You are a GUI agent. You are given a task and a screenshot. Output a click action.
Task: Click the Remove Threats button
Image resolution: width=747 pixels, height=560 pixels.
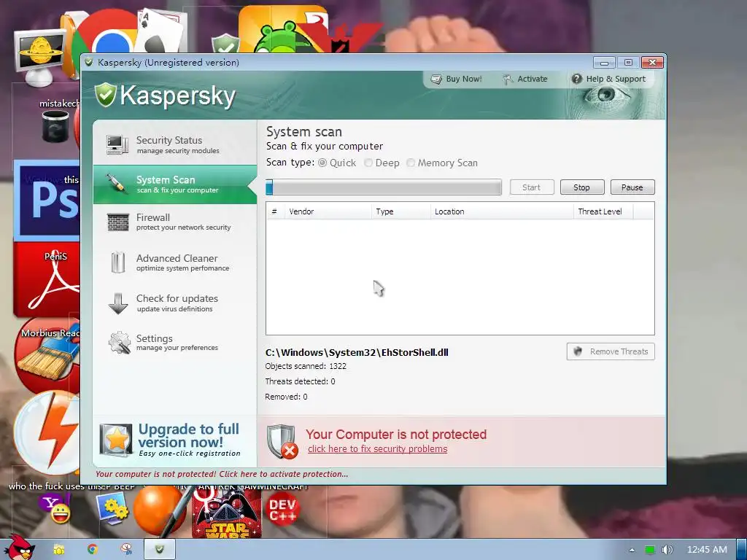[611, 351]
